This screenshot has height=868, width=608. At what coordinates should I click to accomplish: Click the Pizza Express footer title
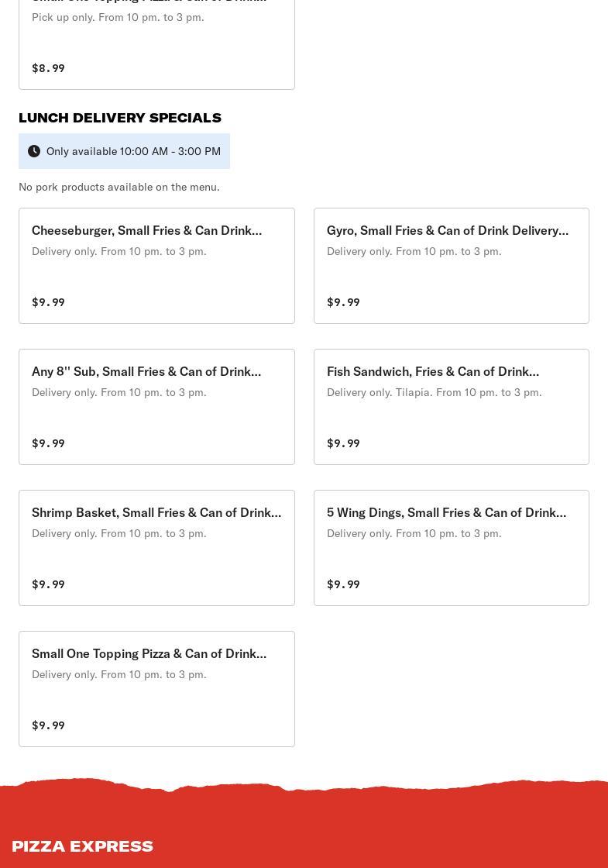[x=82, y=846]
